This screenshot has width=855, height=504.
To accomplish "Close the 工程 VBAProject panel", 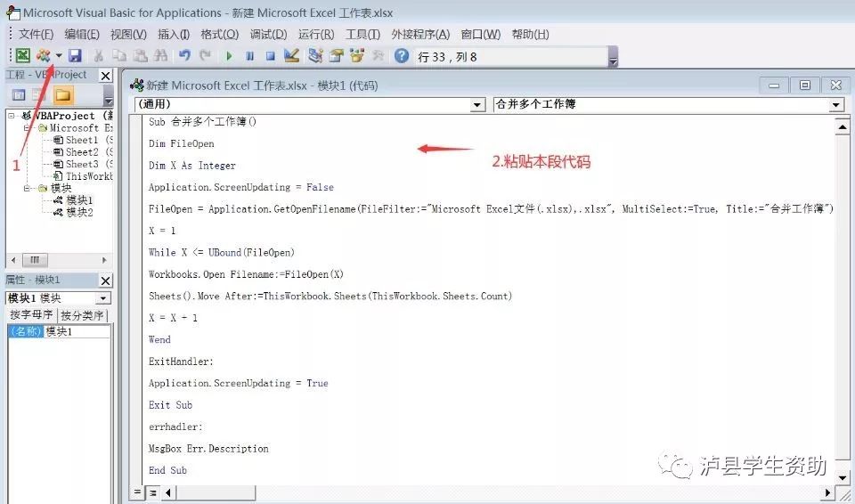I will point(106,76).
